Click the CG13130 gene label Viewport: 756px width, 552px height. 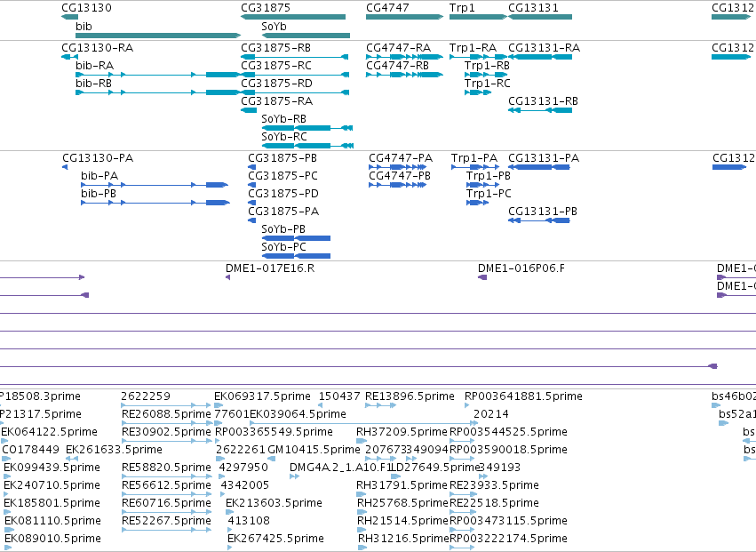(87, 8)
